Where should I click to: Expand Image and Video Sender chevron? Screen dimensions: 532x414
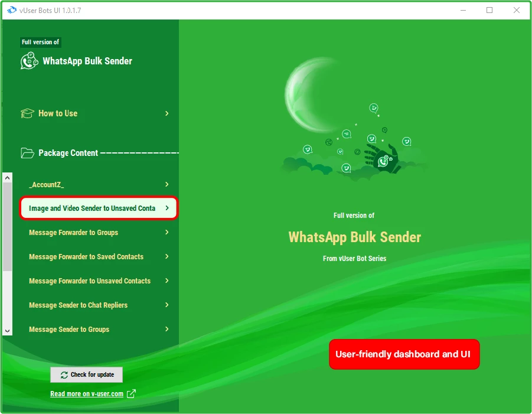pos(167,208)
